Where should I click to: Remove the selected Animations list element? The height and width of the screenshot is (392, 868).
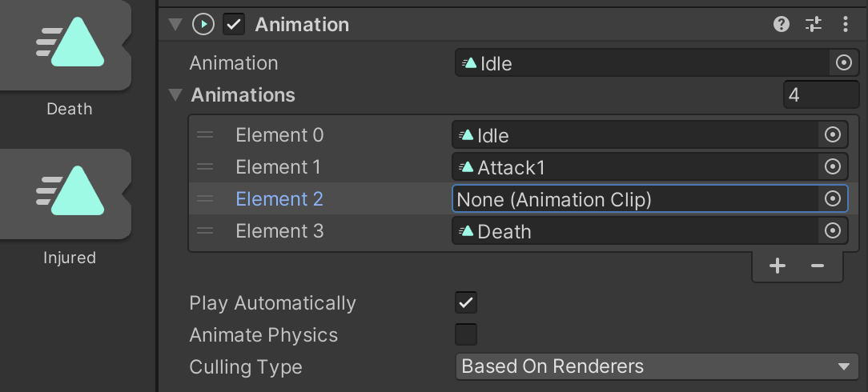click(x=818, y=266)
